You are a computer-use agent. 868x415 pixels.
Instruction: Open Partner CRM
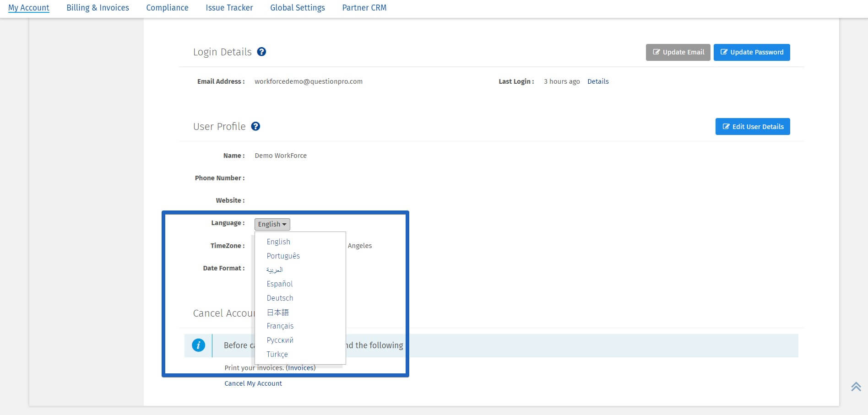(364, 7)
